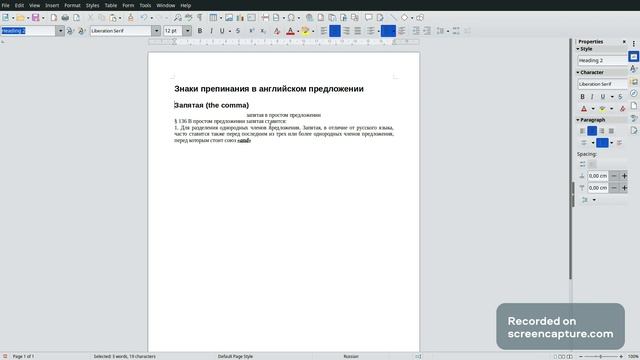Export as PDF icon
The width and height of the screenshot is (640, 360).
pyautogui.click(x=54, y=18)
